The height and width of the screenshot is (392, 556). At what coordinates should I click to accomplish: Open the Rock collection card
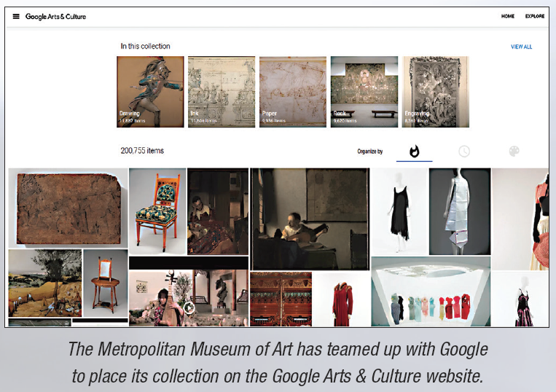(x=364, y=92)
